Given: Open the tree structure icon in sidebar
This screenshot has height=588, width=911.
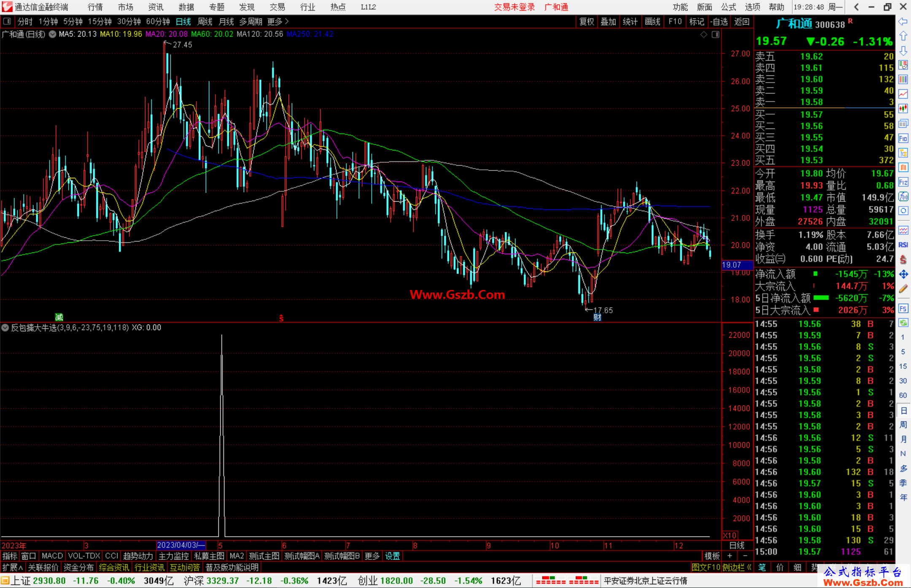Looking at the screenshot, I should pyautogui.click(x=903, y=153).
